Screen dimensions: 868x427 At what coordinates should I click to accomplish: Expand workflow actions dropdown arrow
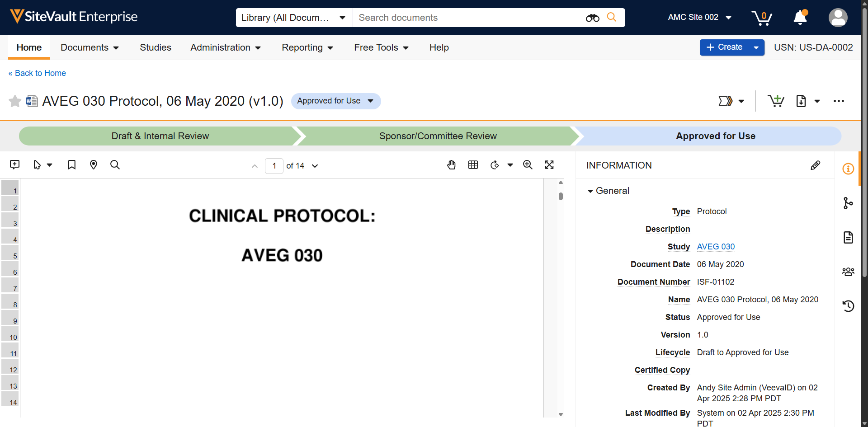point(741,101)
